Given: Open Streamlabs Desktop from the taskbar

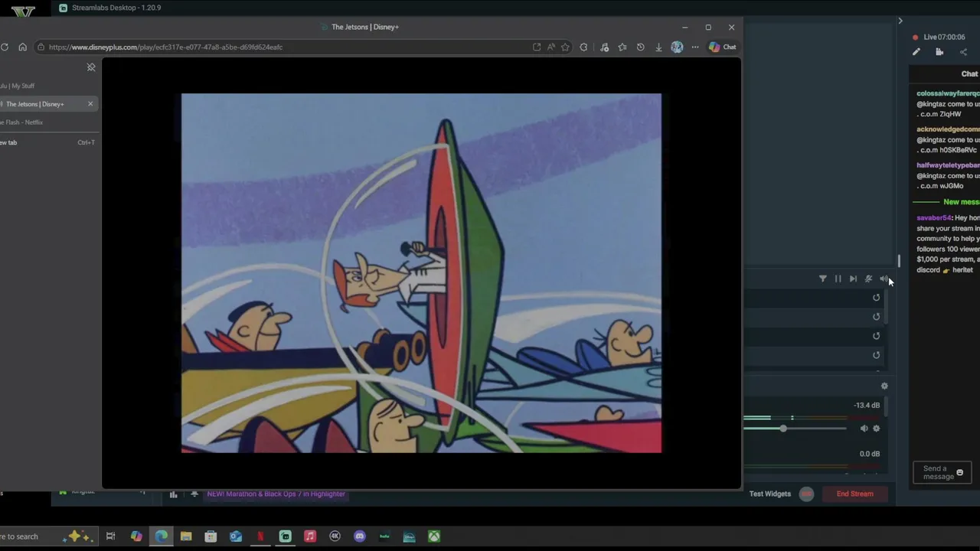Looking at the screenshot, I should coord(286,536).
